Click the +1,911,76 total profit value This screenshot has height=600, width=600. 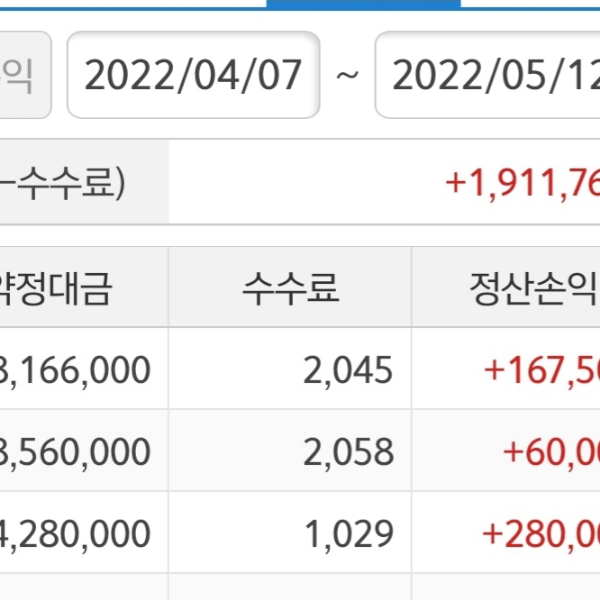[522, 184]
